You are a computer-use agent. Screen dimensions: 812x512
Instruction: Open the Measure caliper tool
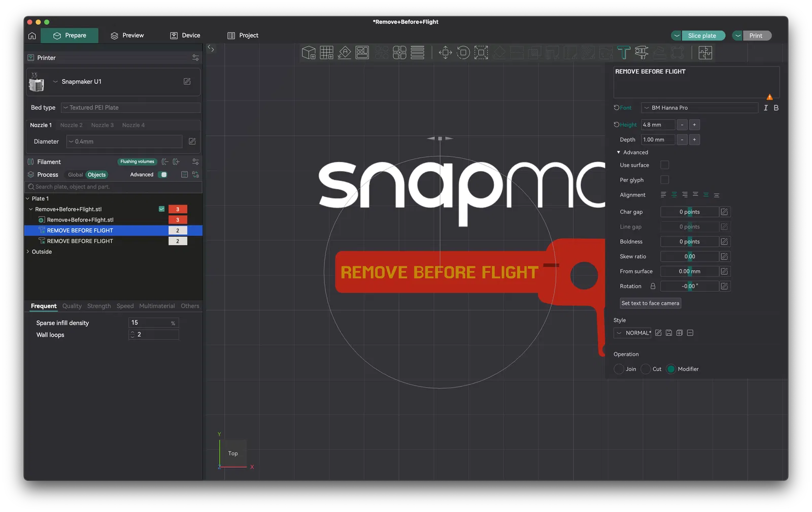tap(641, 53)
